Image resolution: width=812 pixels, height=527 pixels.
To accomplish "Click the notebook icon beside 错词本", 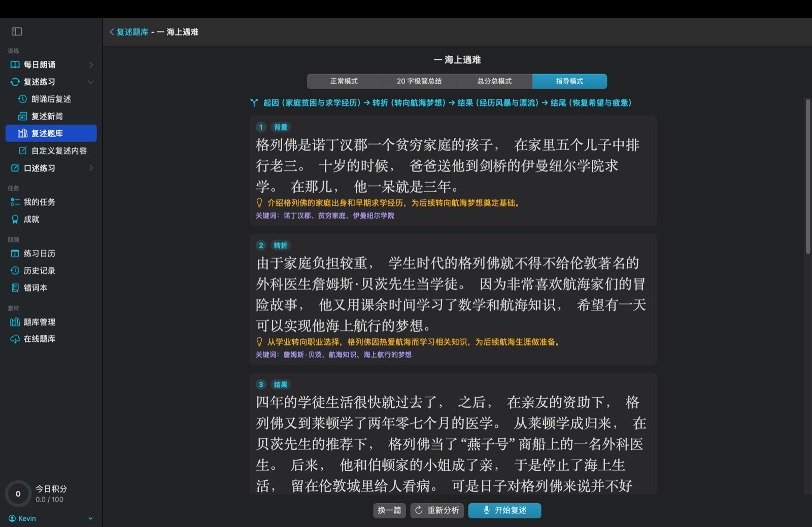I will point(15,288).
